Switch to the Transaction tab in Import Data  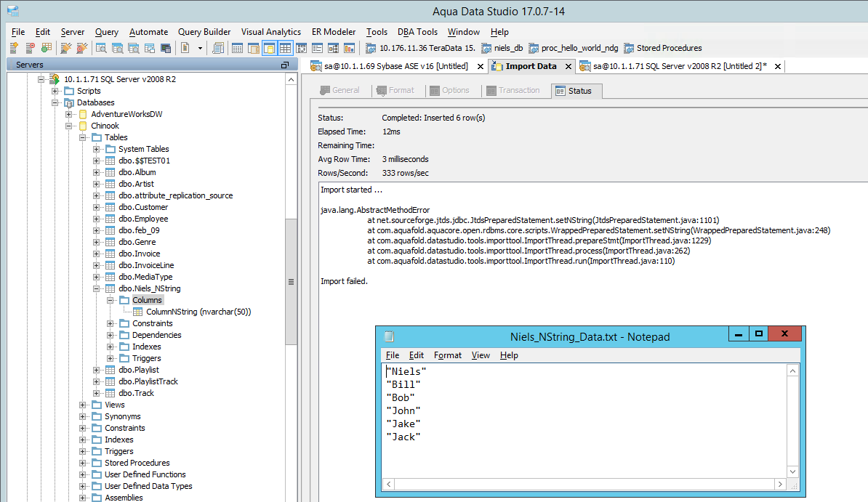click(513, 90)
